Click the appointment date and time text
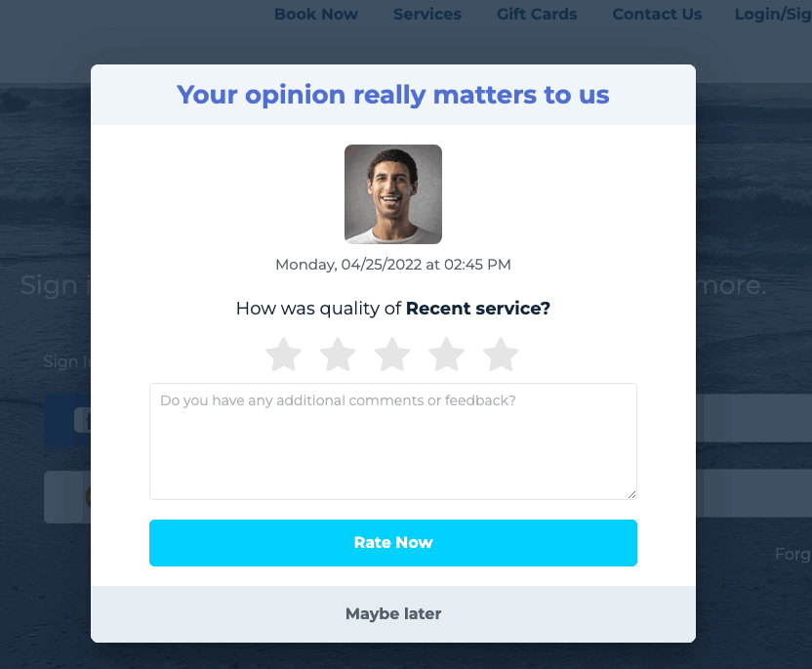The width and height of the screenshot is (812, 669). tap(393, 265)
